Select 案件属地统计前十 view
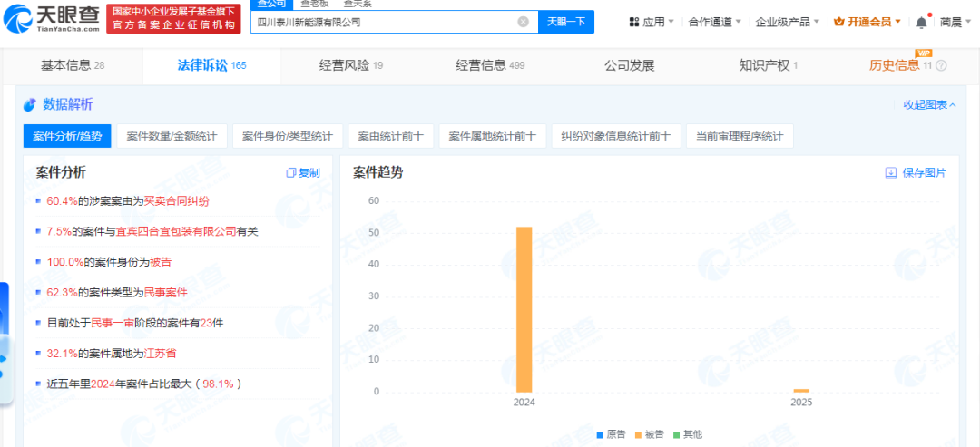 [x=493, y=136]
